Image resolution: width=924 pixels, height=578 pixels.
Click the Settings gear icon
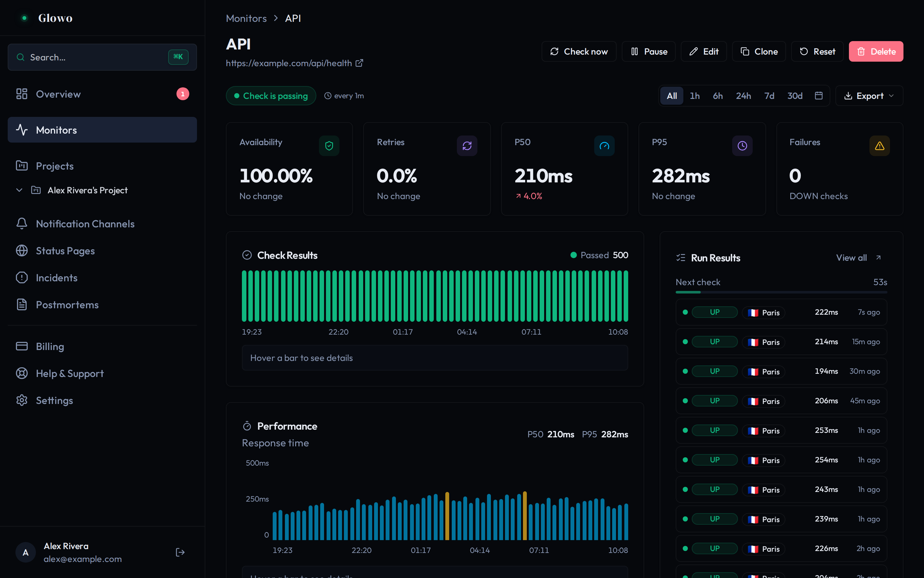pos(22,400)
